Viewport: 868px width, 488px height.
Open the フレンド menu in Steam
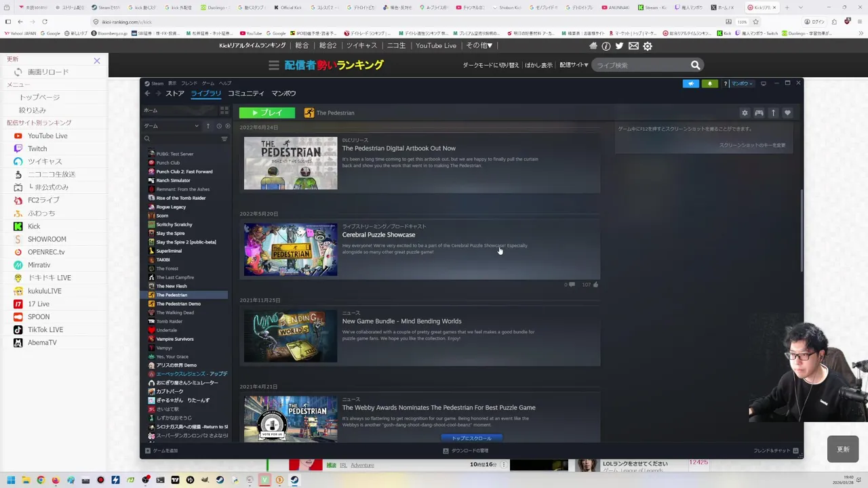189,83
